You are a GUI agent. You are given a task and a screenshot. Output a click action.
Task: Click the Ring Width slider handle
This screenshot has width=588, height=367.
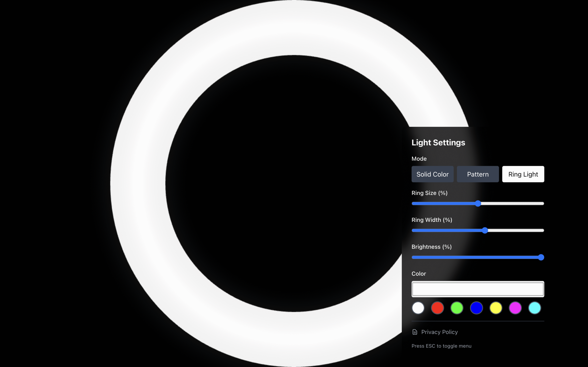[485, 230]
